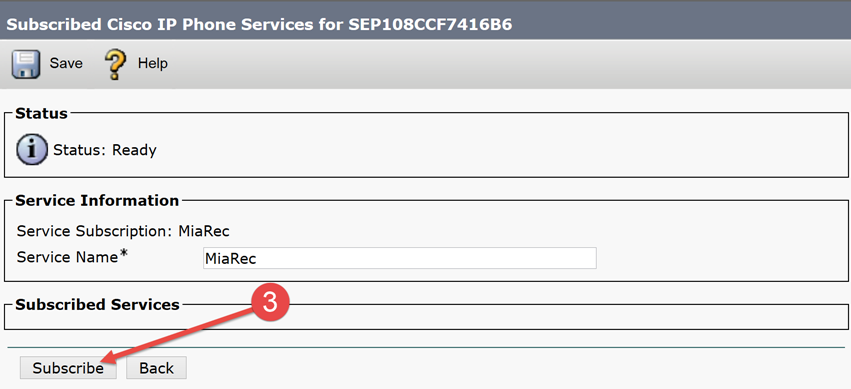Click the Status section heading
Viewport: 851px width, 389px height.
point(41,113)
